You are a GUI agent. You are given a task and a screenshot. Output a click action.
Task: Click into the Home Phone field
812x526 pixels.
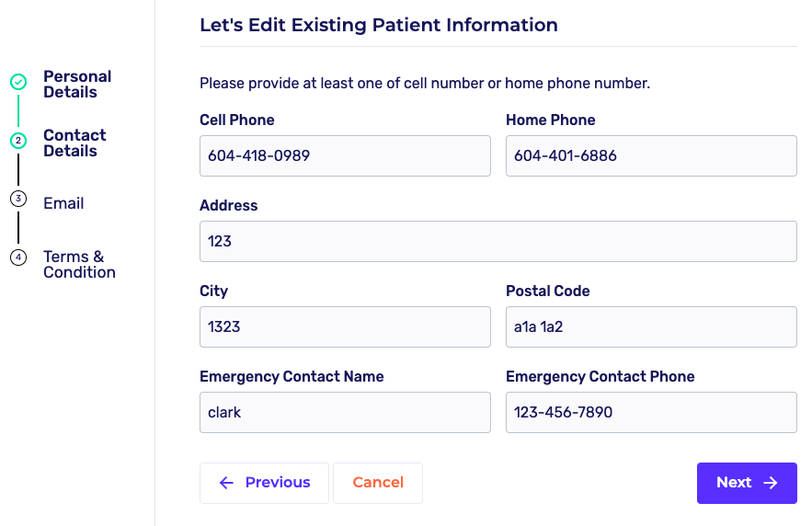click(651, 156)
